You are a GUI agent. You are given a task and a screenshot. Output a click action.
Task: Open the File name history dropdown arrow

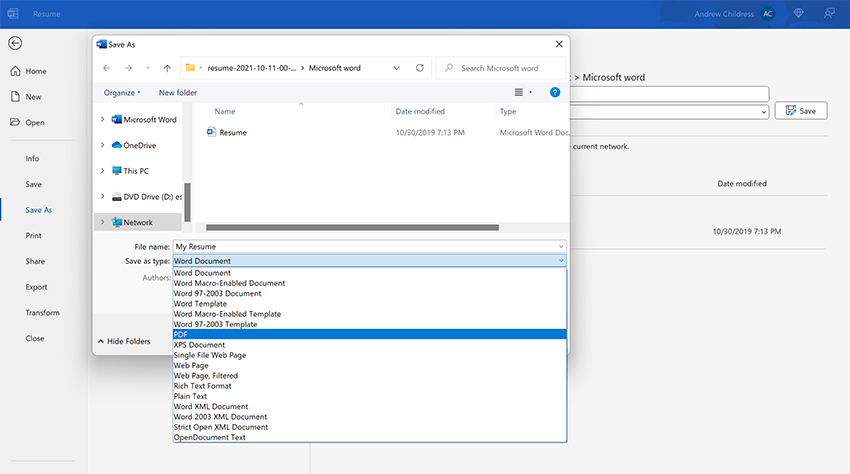pyautogui.click(x=561, y=246)
